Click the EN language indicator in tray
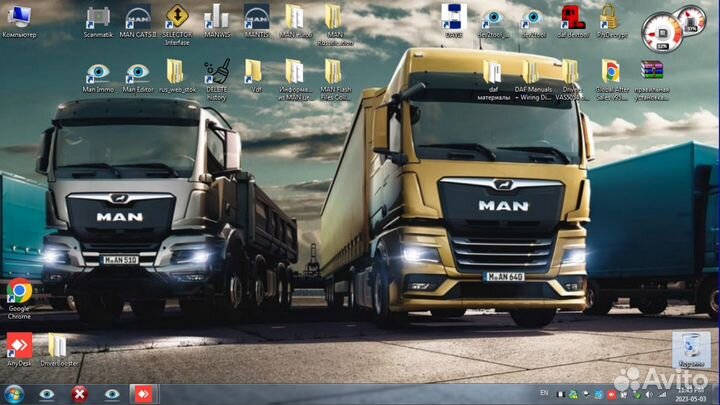 [x=545, y=394]
